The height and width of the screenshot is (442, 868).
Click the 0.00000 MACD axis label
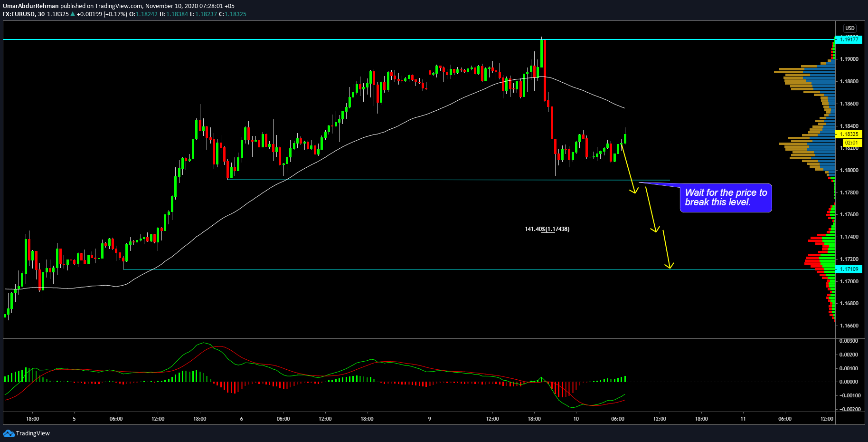(849, 382)
